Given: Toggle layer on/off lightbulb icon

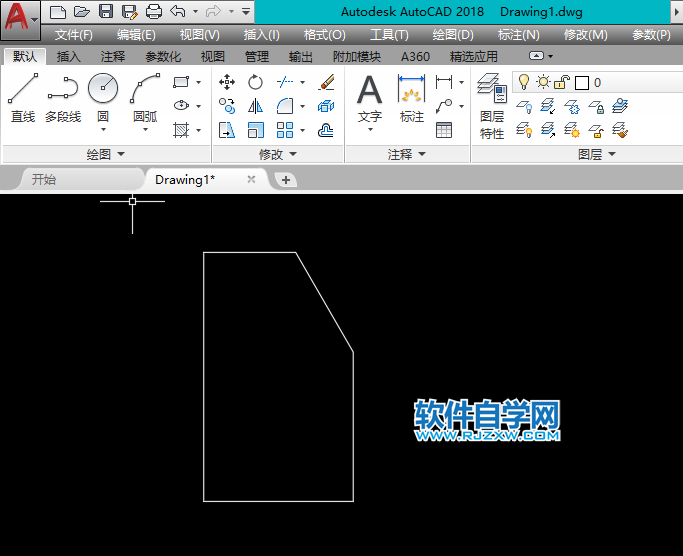Looking at the screenshot, I should point(524,82).
